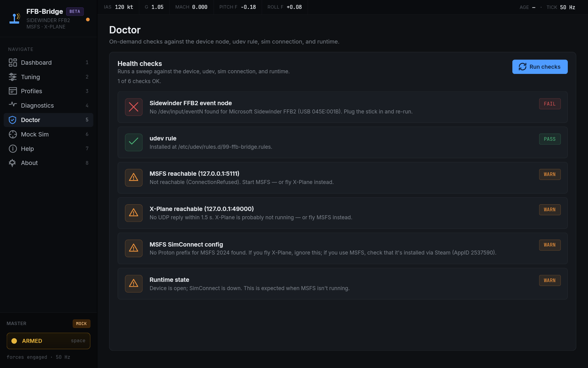This screenshot has height=368, width=588.
Task: Click the red X fail icon for Sidewinder
Action: tap(134, 107)
